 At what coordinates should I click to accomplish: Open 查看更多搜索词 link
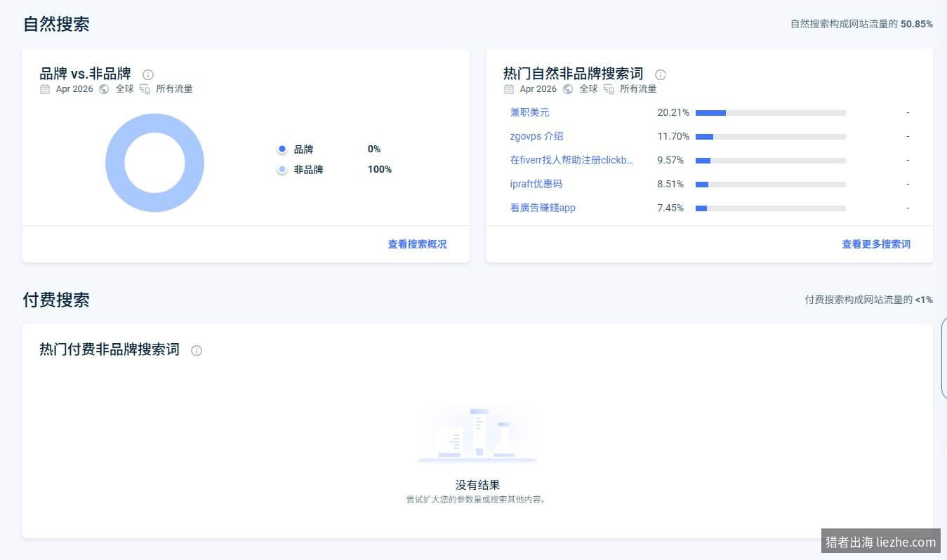876,244
